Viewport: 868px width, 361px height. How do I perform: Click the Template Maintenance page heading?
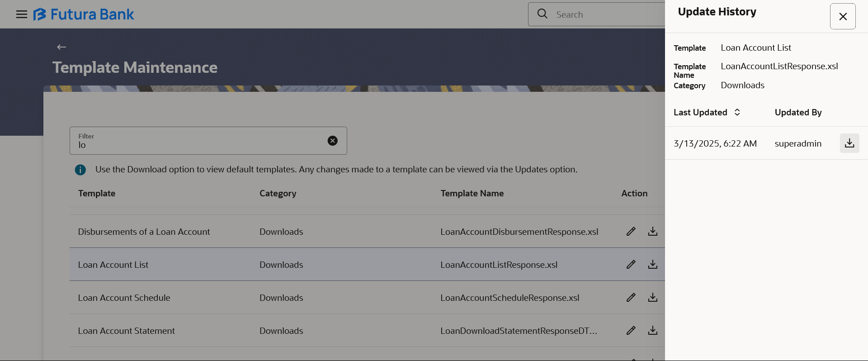pos(135,67)
